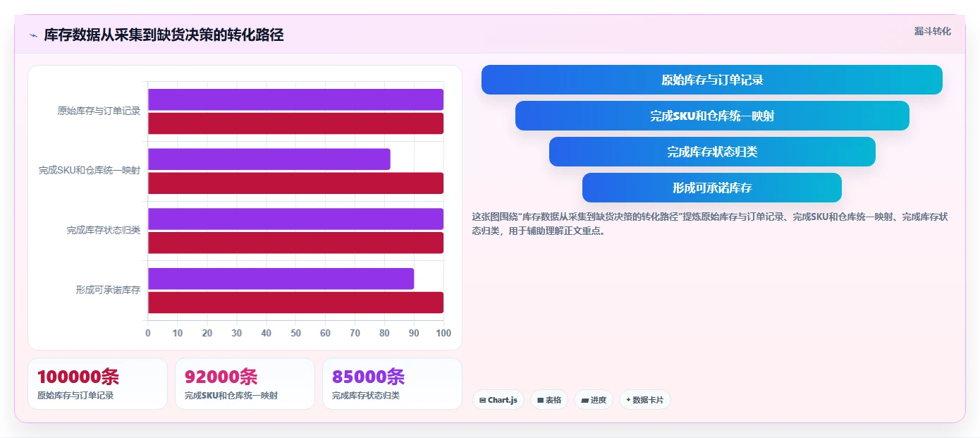Open the 85000条 stat card

[392, 384]
